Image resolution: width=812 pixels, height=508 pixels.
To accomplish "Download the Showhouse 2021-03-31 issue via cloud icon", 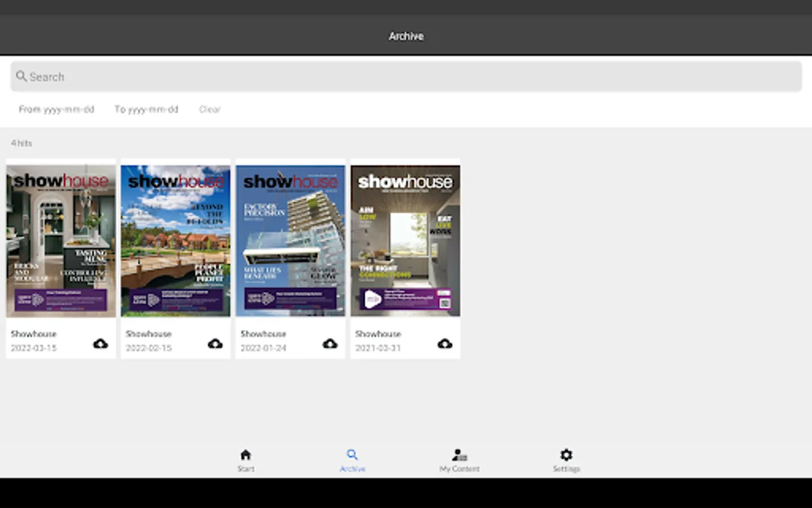I will 445,343.
